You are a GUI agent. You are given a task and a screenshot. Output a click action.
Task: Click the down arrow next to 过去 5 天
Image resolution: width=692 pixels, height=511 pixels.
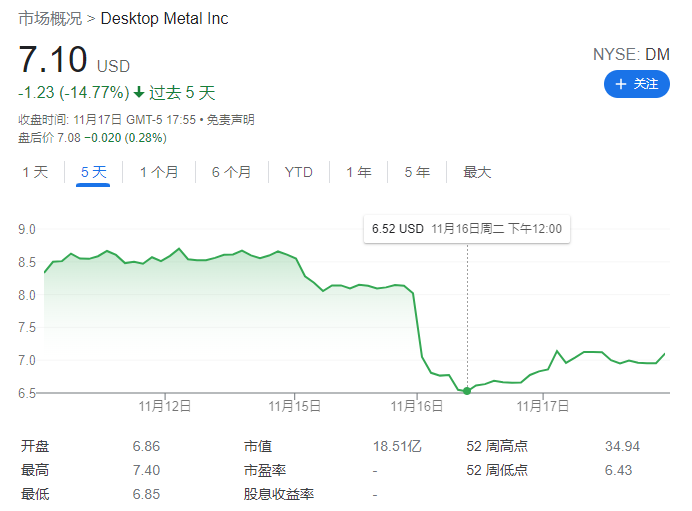click(x=139, y=92)
